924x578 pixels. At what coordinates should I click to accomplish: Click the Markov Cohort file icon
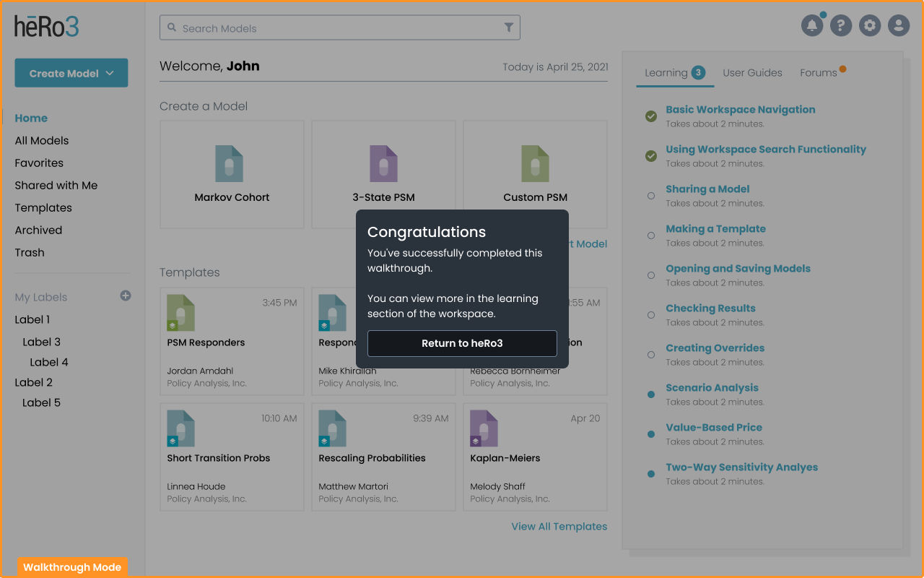(230, 163)
